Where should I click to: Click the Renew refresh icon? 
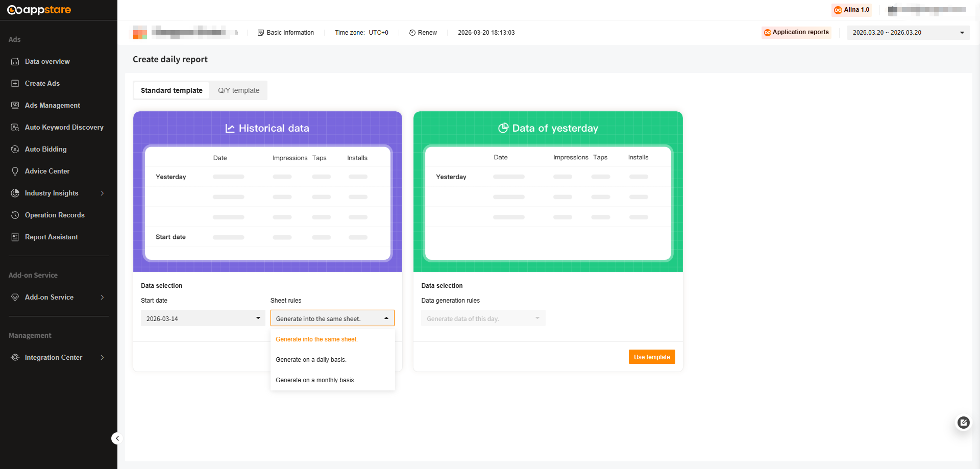point(412,33)
